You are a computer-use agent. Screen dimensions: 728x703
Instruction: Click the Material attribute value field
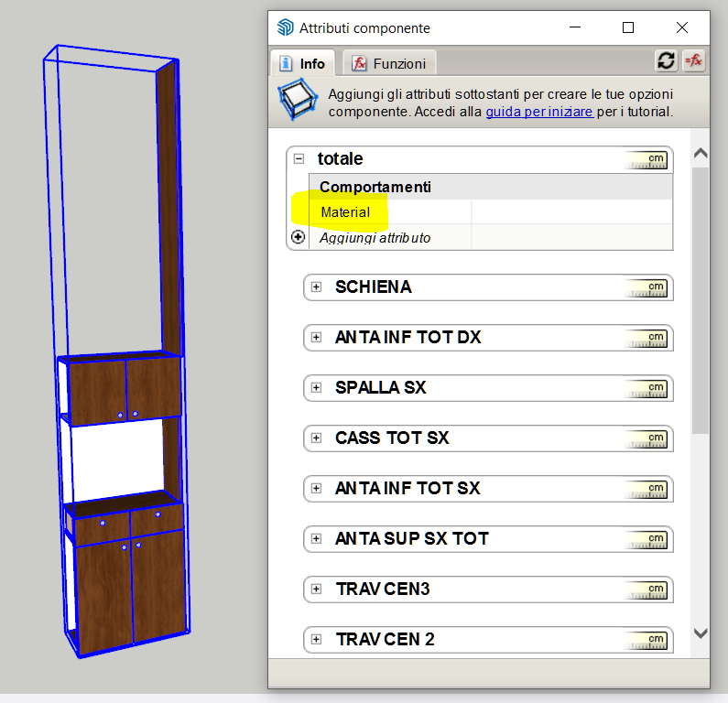tap(571, 212)
